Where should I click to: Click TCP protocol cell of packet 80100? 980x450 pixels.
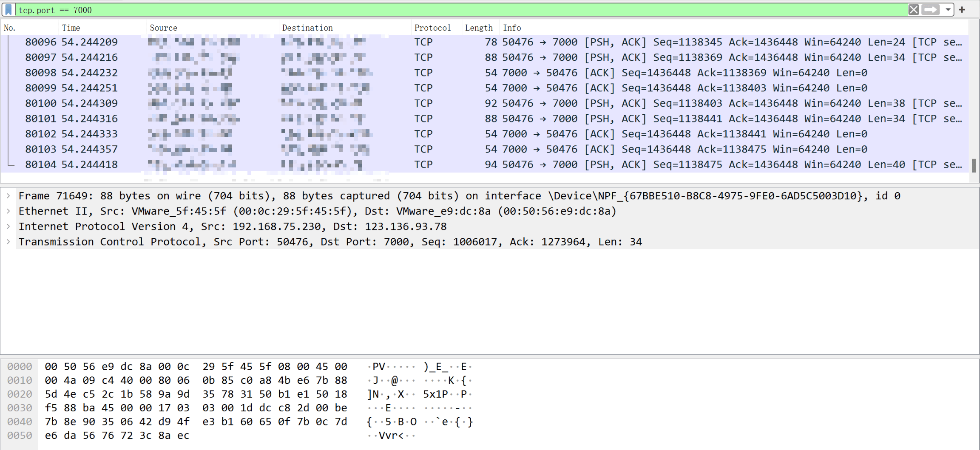click(423, 103)
